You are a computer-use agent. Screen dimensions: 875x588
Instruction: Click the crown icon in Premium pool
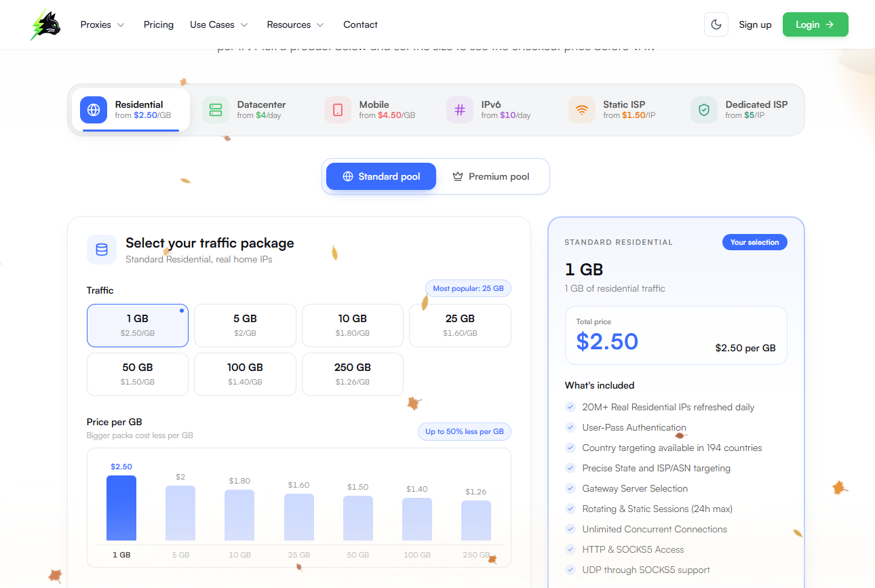458,176
